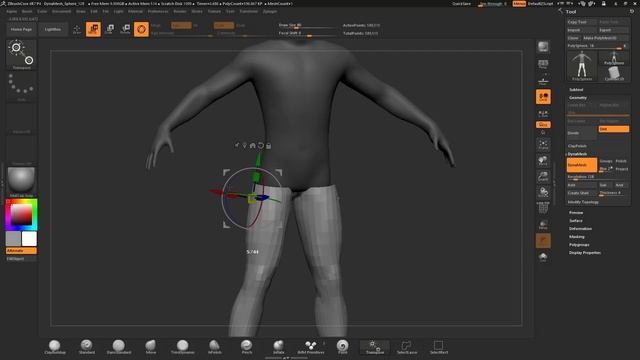Select the Move brush
Screen dimensions: 640x360
[x=151, y=347]
